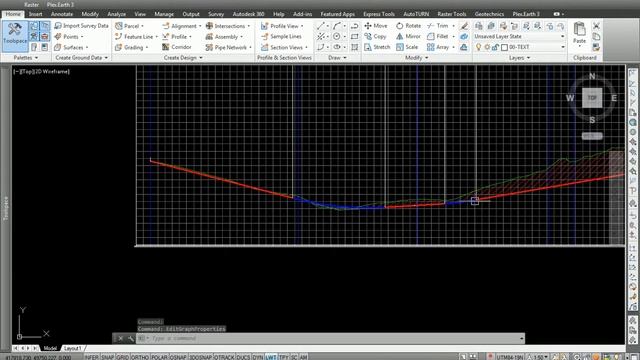Toggle OTRACK in status bar
Image resolution: width=640 pixels, height=360 pixels.
[224, 357]
